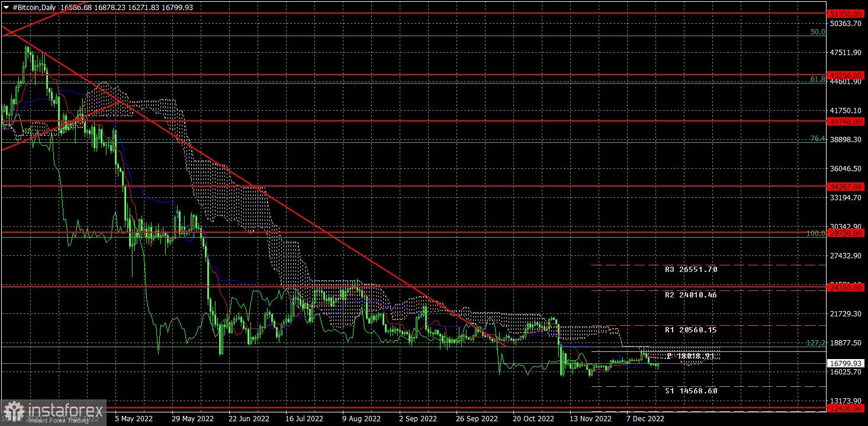
Task: Click the 27432.90 price axis value
Action: click(x=845, y=255)
